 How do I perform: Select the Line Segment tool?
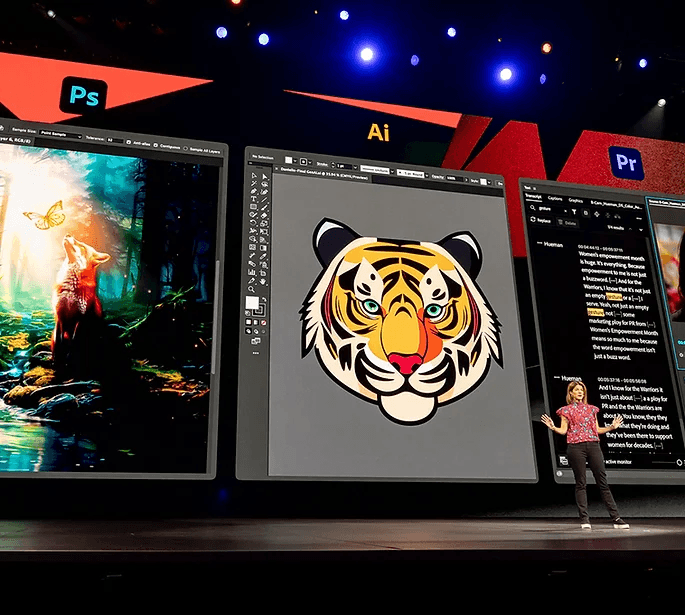click(x=264, y=200)
